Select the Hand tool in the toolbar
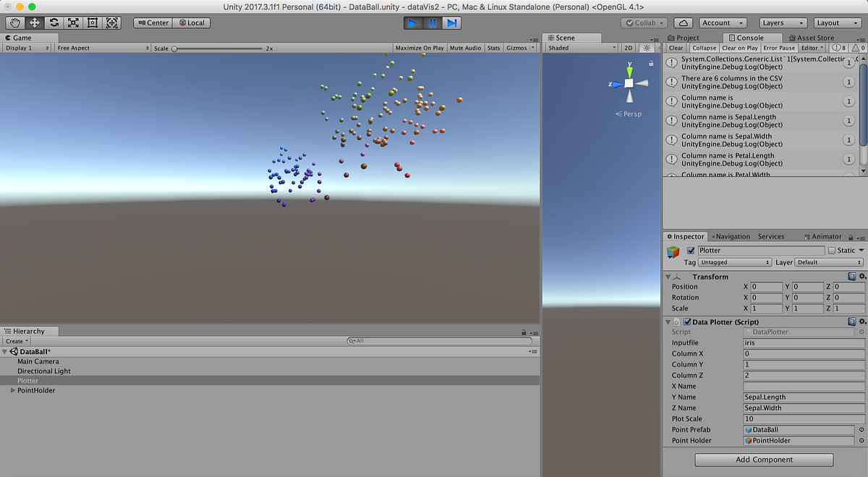This screenshot has width=868, height=477. tap(14, 23)
